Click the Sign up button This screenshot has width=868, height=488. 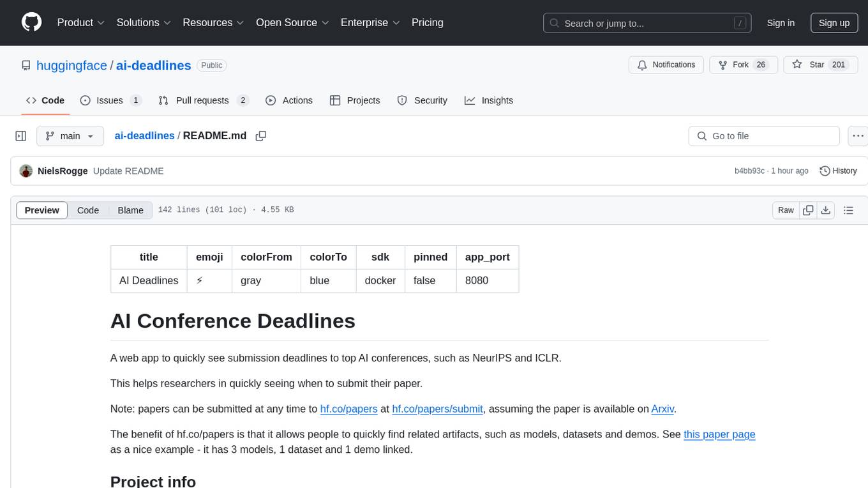coord(834,23)
